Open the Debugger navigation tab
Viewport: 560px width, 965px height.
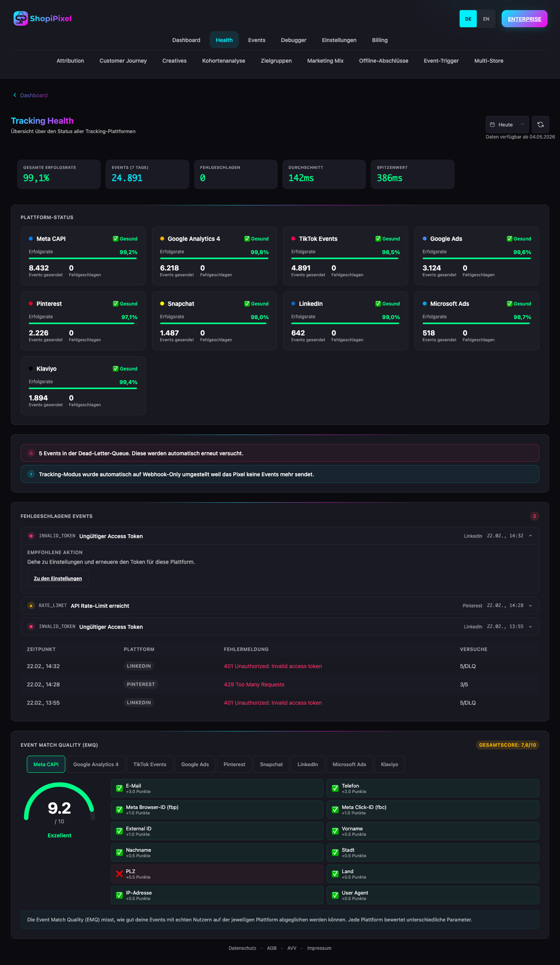click(x=294, y=40)
